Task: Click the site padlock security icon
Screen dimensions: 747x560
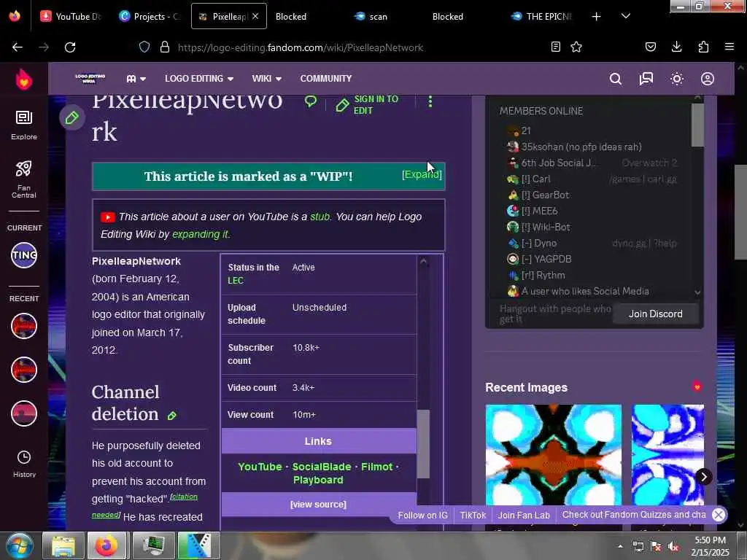Action: pos(165,47)
